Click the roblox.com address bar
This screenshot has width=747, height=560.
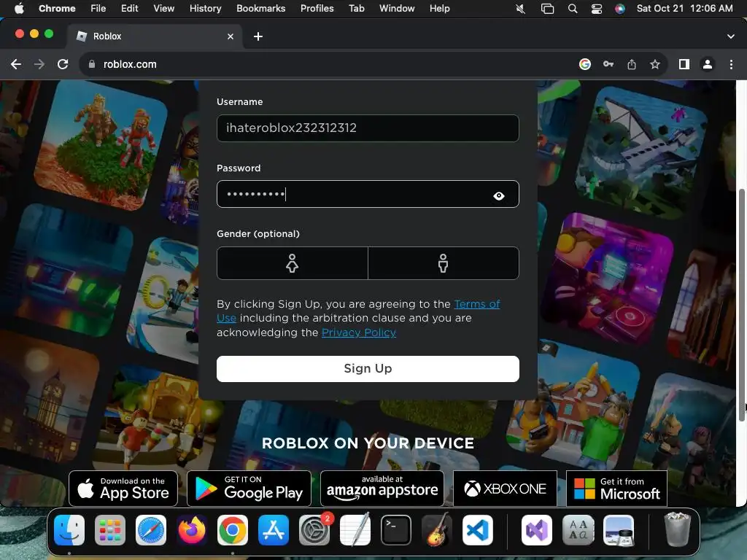[333, 64]
